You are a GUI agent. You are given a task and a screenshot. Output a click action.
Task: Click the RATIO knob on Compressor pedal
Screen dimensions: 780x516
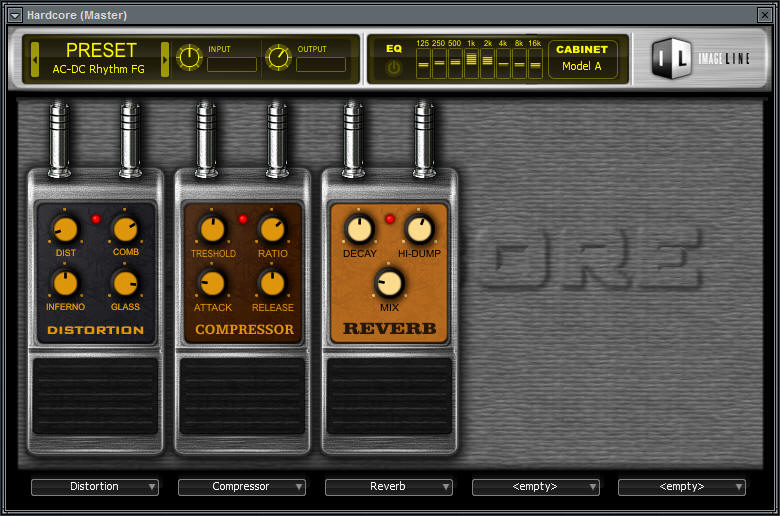pos(272,230)
